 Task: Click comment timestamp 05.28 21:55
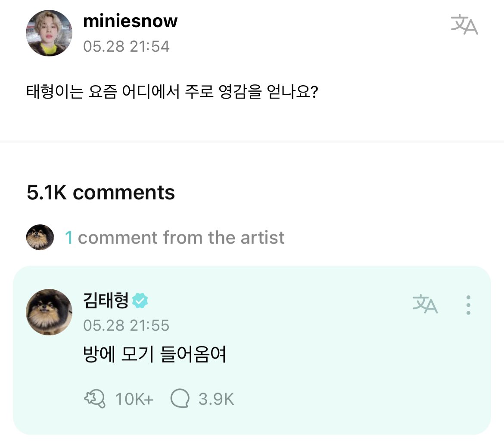click(126, 325)
